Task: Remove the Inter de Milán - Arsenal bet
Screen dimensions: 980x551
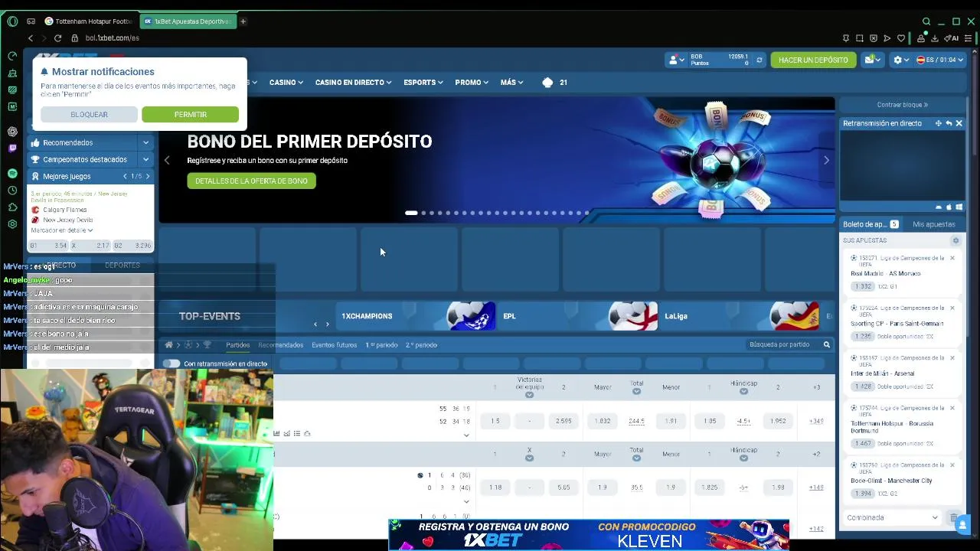Action: tap(952, 357)
